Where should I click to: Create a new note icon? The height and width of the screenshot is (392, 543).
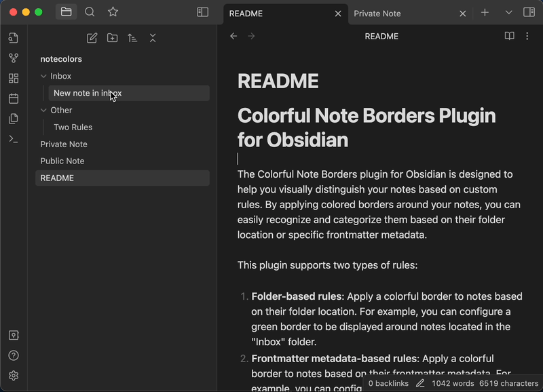click(92, 38)
